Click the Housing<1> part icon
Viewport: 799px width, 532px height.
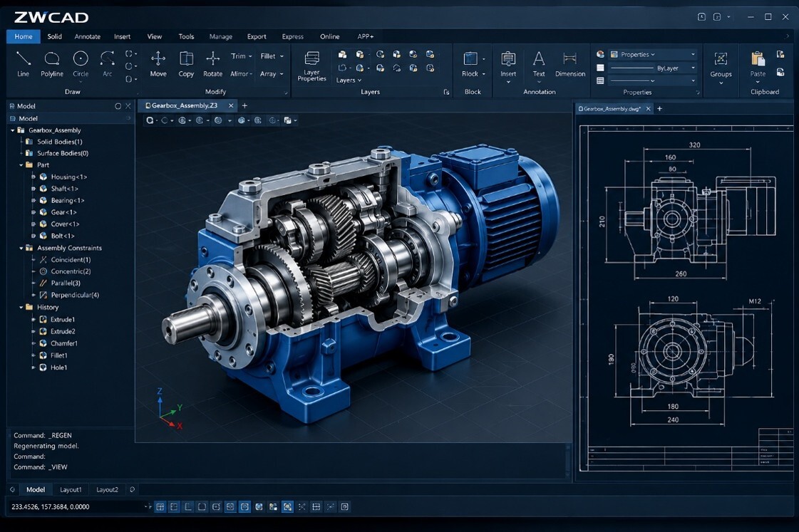click(x=43, y=177)
